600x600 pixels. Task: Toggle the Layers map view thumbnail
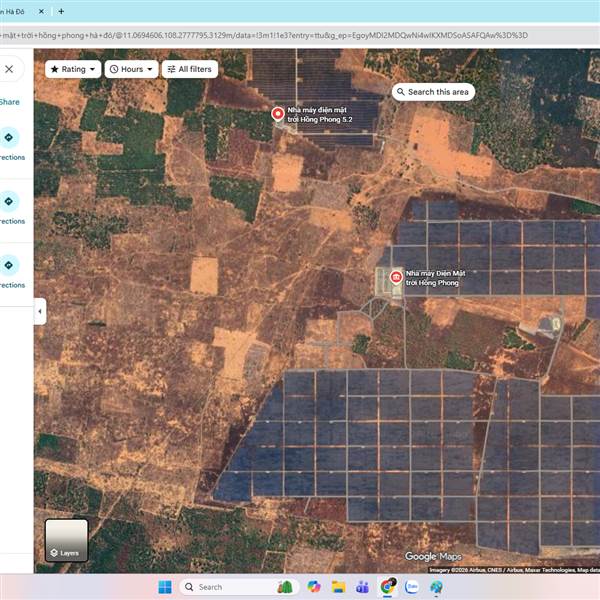[66, 540]
